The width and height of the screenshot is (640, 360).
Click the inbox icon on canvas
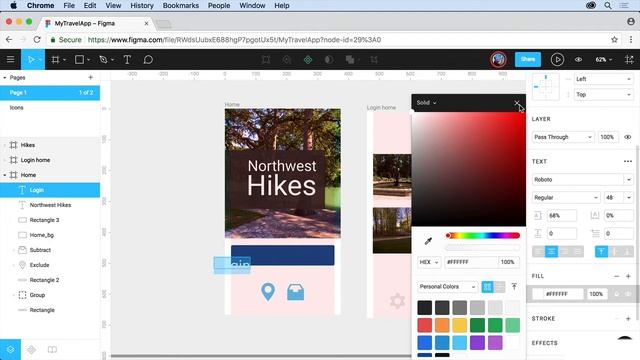tap(296, 292)
